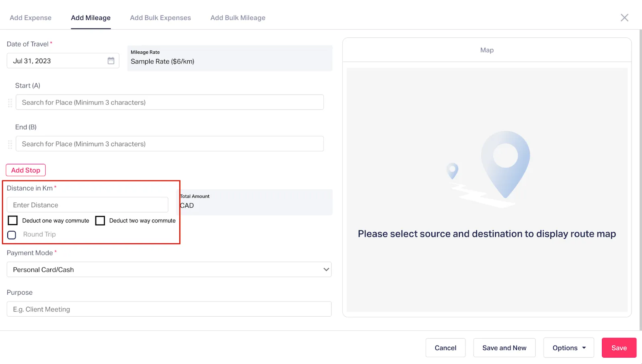Open the Mileage Rate selector

230,58
